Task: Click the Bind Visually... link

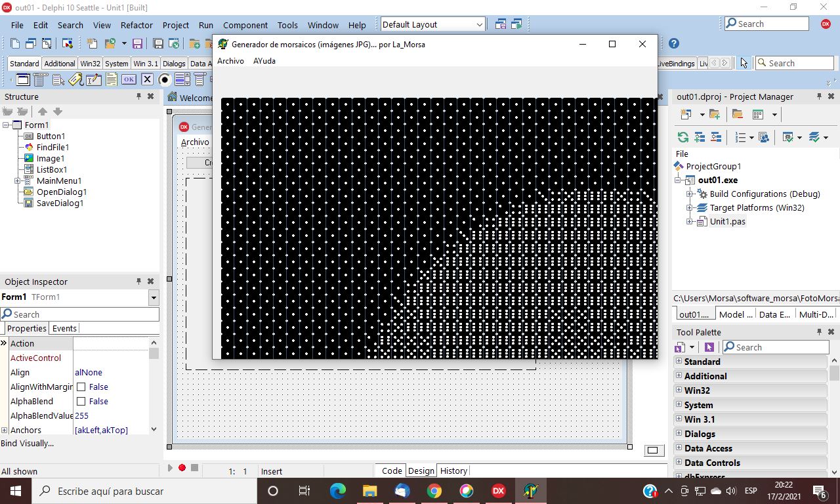Action: coord(28,444)
